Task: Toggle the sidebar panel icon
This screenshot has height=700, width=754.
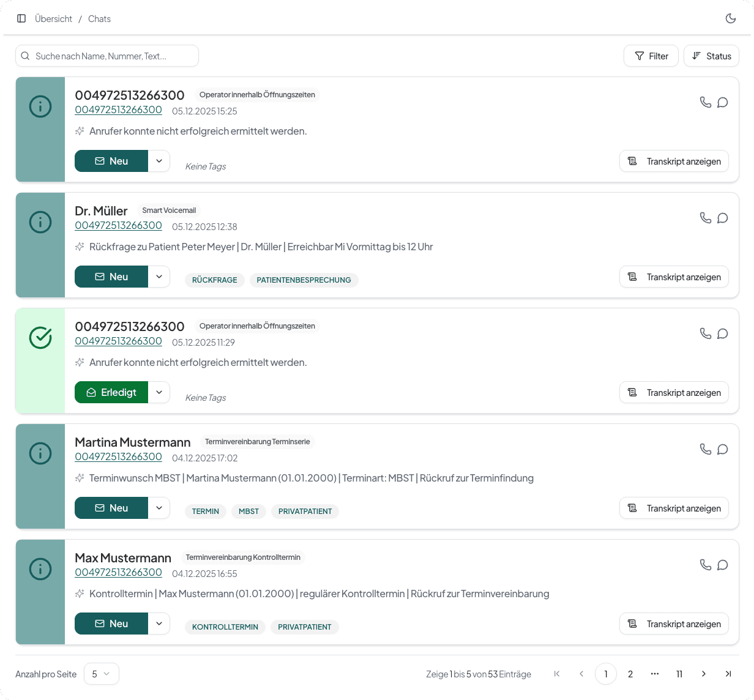Action: [x=21, y=18]
